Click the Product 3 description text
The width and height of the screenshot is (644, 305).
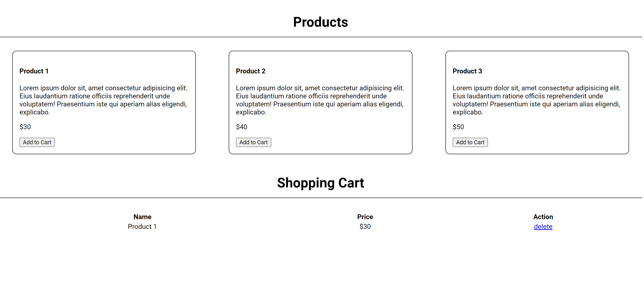pos(536,100)
